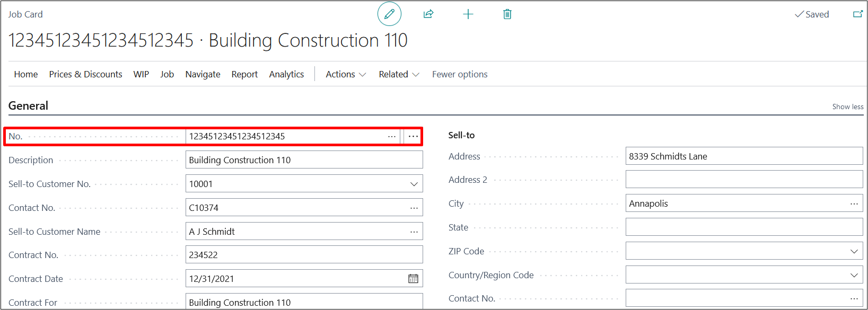Click ellipsis lookup in City field
This screenshot has width=868, height=310.
pyautogui.click(x=854, y=203)
